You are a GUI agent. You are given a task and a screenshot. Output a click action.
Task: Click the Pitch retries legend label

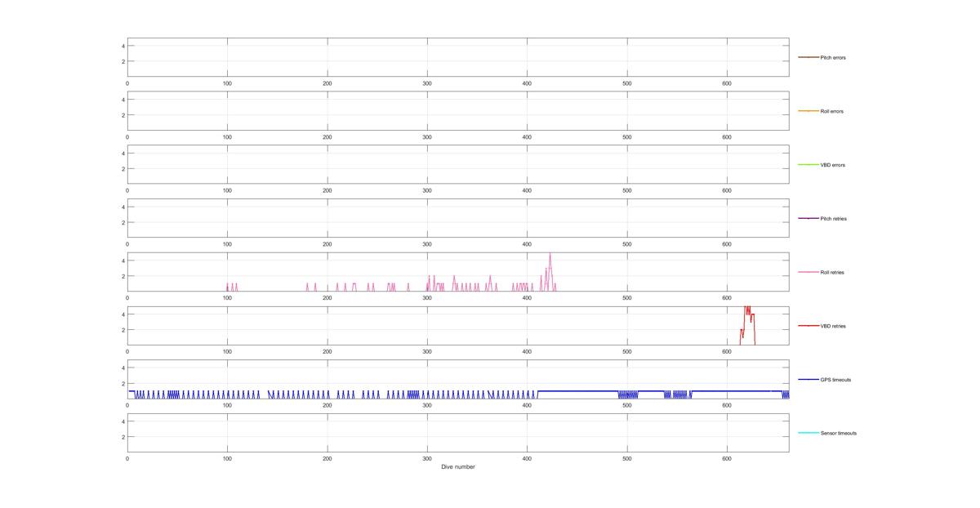pos(833,219)
